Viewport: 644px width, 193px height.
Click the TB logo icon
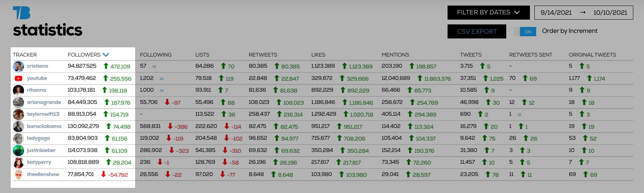tap(21, 13)
